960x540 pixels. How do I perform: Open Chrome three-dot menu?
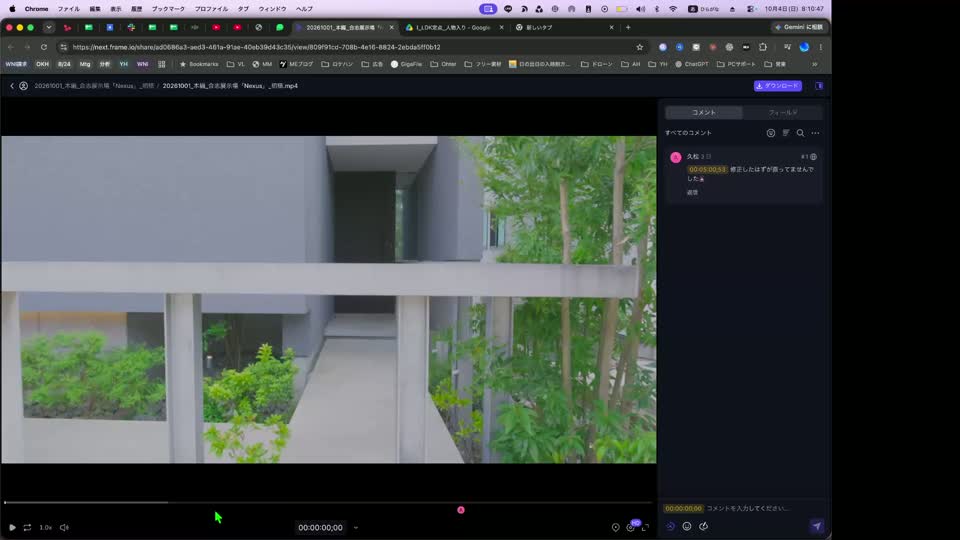click(821, 47)
